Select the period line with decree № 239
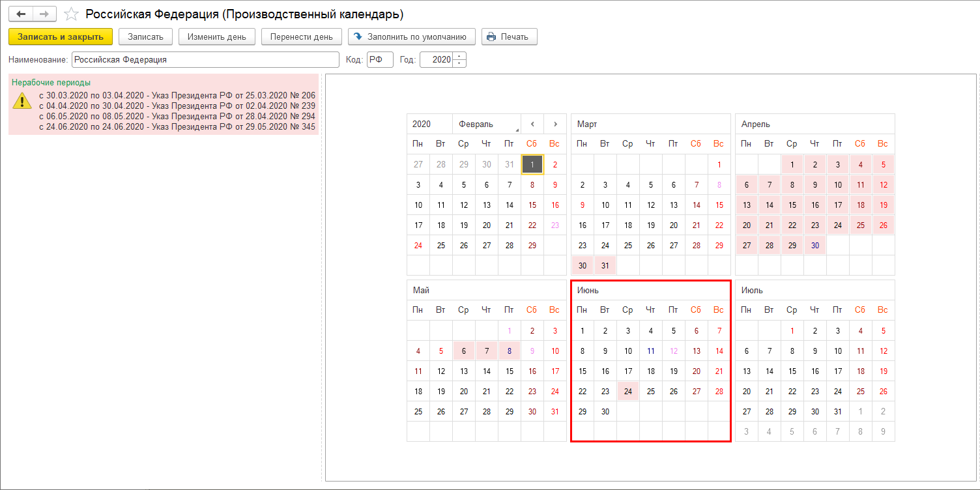The height and width of the screenshot is (490, 980). pyautogui.click(x=177, y=106)
